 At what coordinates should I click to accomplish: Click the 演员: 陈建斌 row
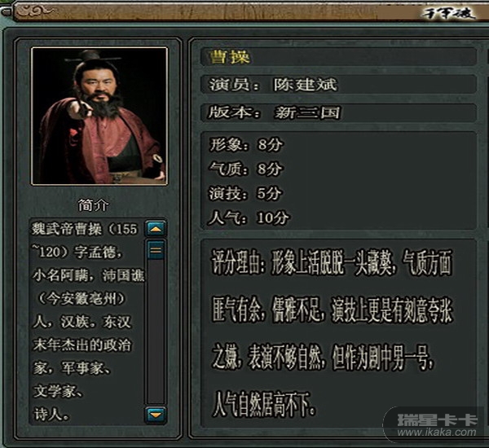click(339, 85)
